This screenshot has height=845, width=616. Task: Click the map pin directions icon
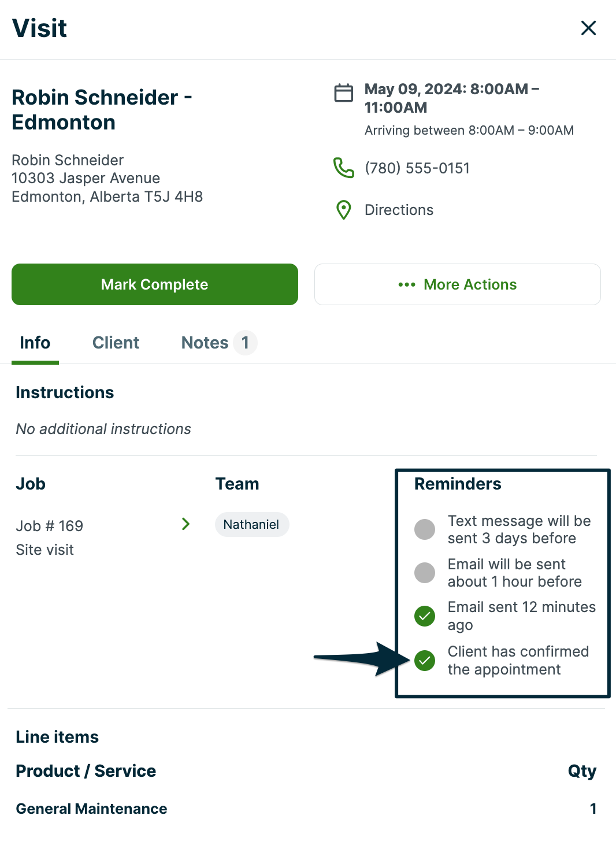click(344, 210)
